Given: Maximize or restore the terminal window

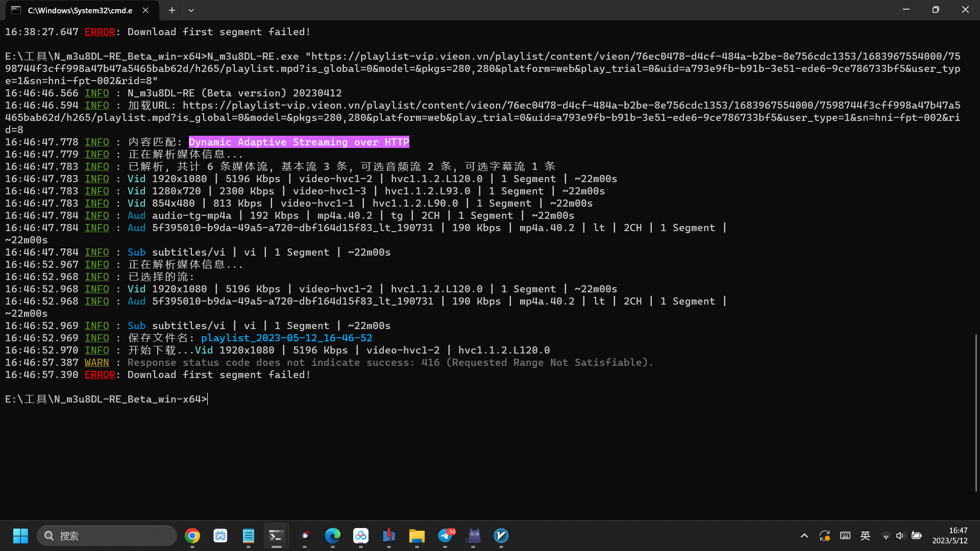Looking at the screenshot, I should [x=936, y=10].
